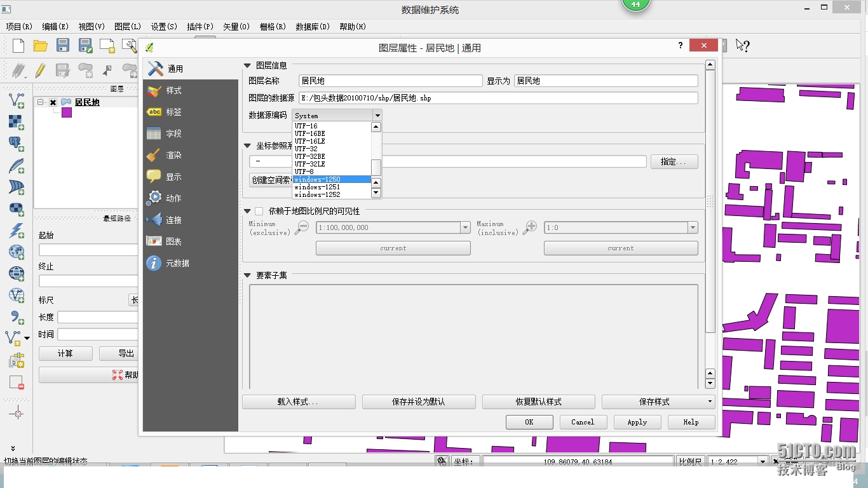Click the toggle extents icon in status bar

(x=442, y=461)
